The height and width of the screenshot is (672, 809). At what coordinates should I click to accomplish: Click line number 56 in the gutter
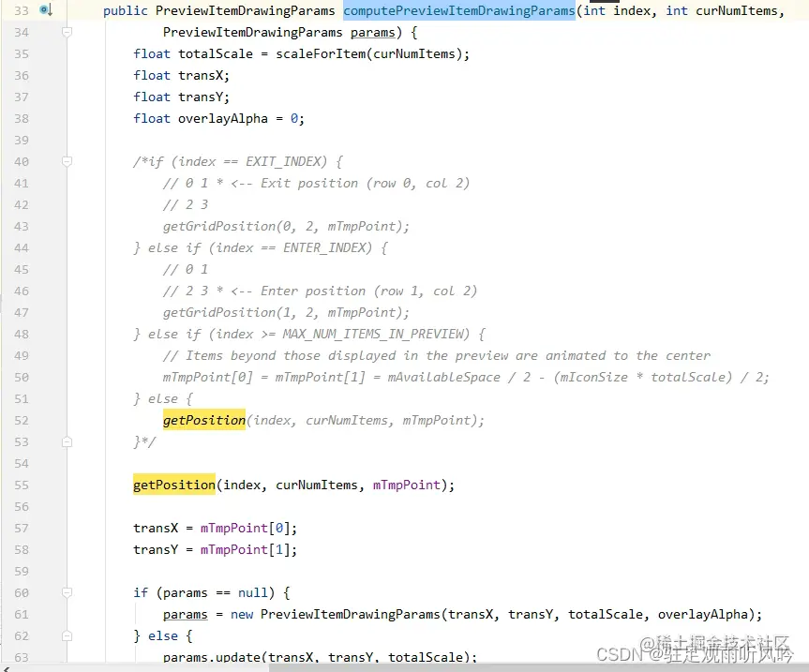[22, 507]
